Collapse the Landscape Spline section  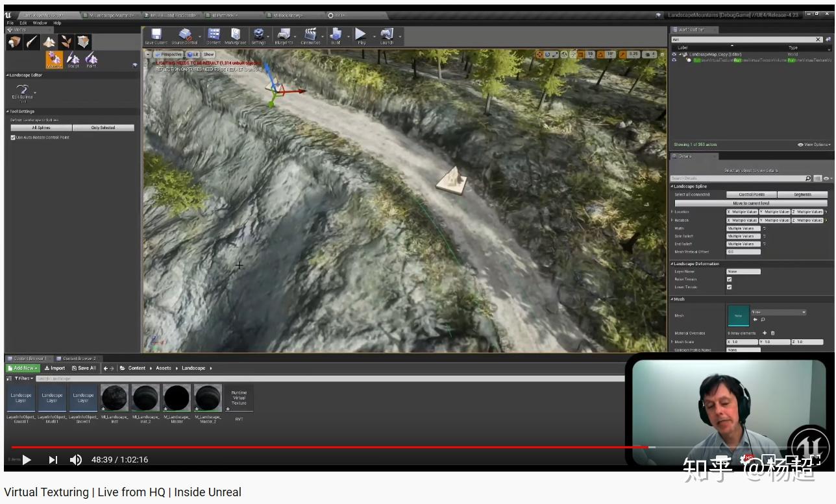click(x=672, y=186)
